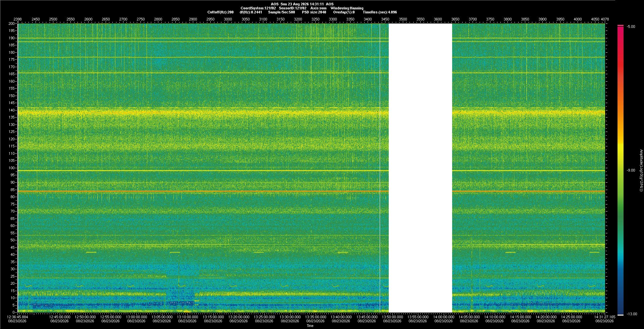Image resolution: width=644 pixels, height=329 pixels.
Task: Click the 185 Hz frequency axis label
Action: 12,45
